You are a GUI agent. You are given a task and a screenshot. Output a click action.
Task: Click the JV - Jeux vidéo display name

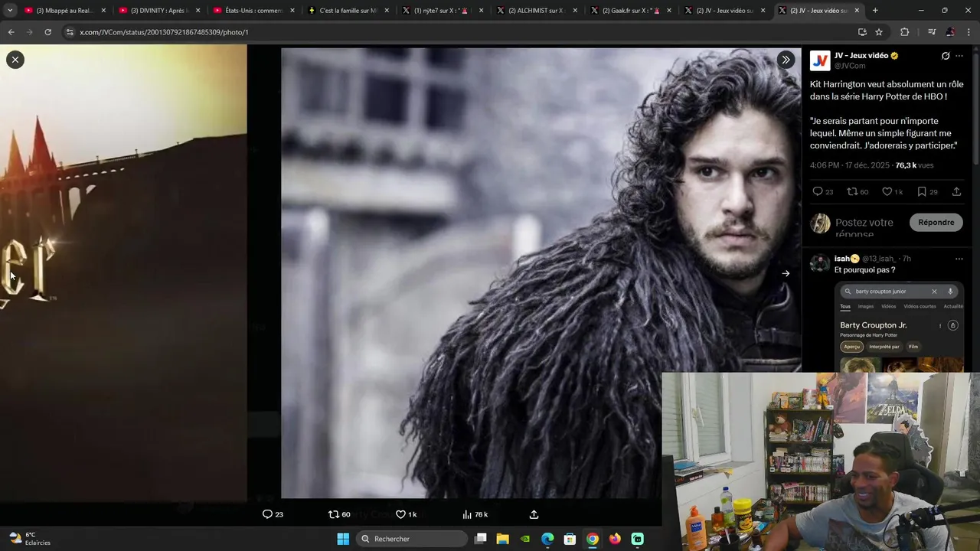tap(861, 56)
